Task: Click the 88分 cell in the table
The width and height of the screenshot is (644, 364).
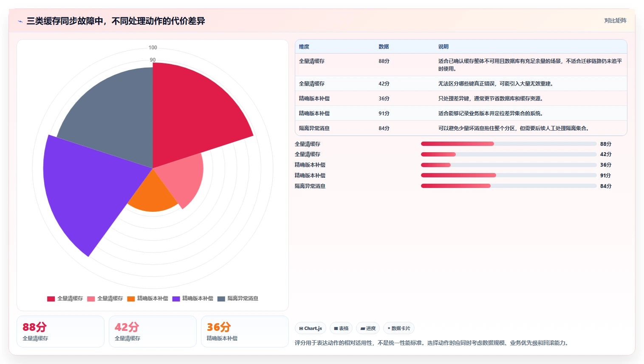Action: tap(384, 61)
